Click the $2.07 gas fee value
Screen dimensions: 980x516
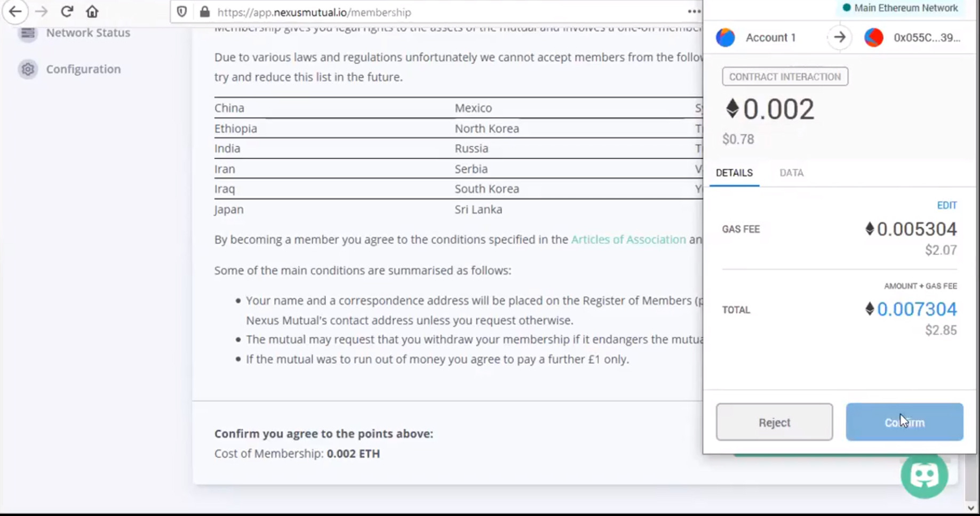(941, 250)
